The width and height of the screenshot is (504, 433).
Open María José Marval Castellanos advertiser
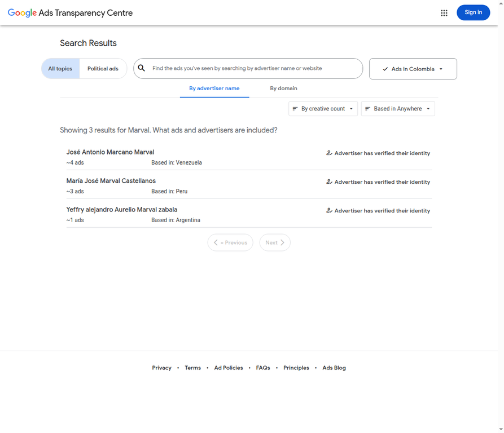(111, 181)
